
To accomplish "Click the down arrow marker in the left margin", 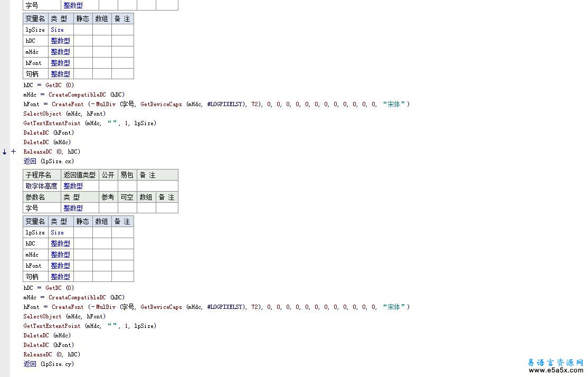I will click(x=5, y=152).
